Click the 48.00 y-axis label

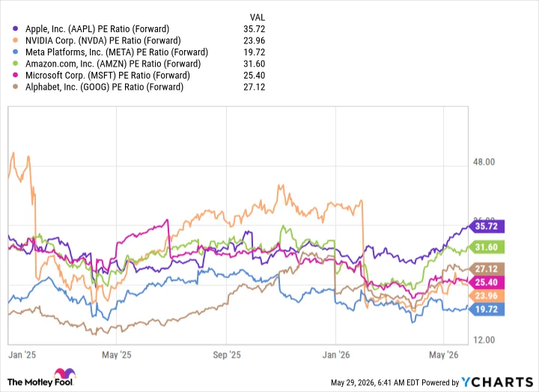tap(484, 162)
